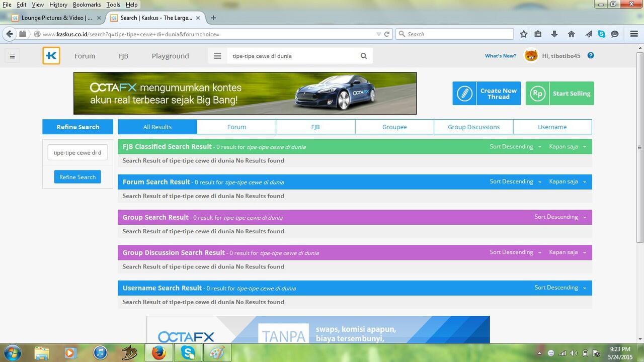Image resolution: width=644 pixels, height=362 pixels.
Task: Switch to the FJB results tab
Action: [315, 127]
